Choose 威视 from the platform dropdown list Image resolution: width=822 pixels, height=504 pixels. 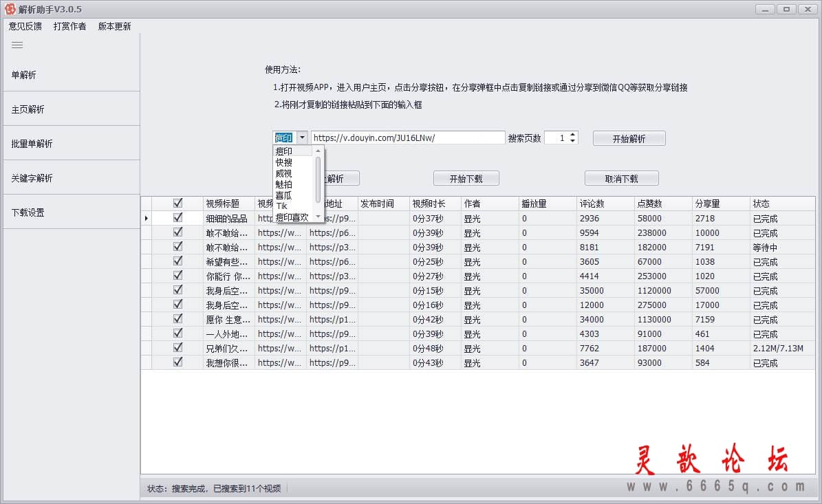coord(293,173)
